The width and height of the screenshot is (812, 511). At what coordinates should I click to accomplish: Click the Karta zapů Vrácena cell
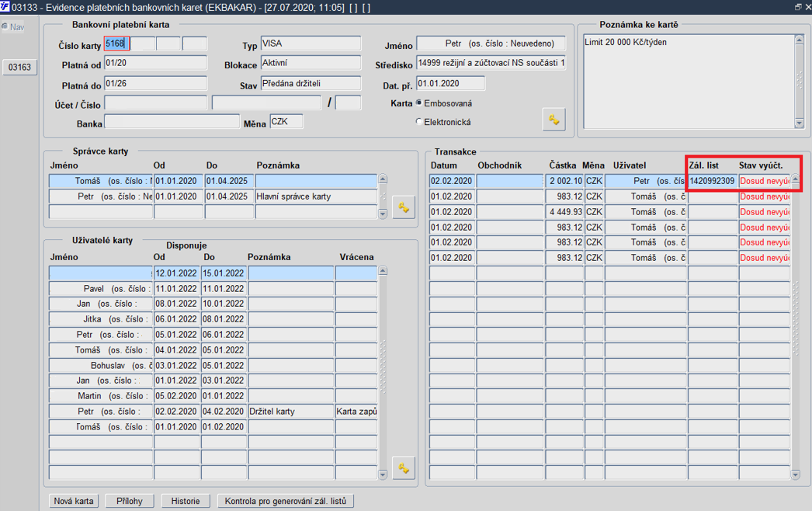(356, 412)
